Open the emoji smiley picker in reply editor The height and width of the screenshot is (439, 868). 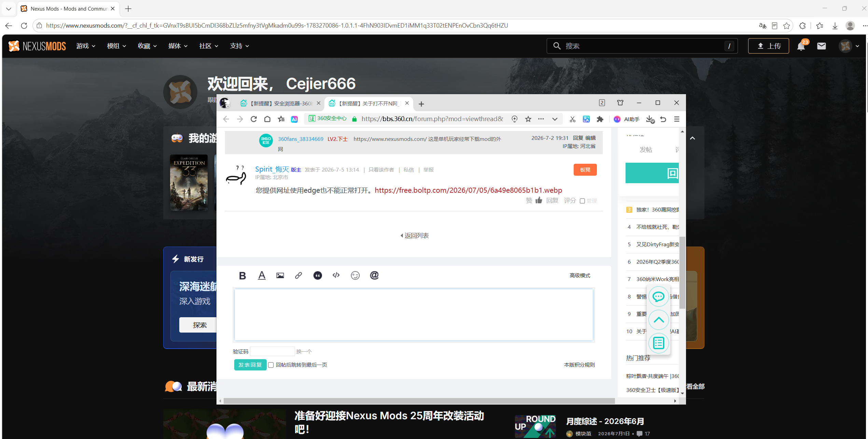point(355,276)
